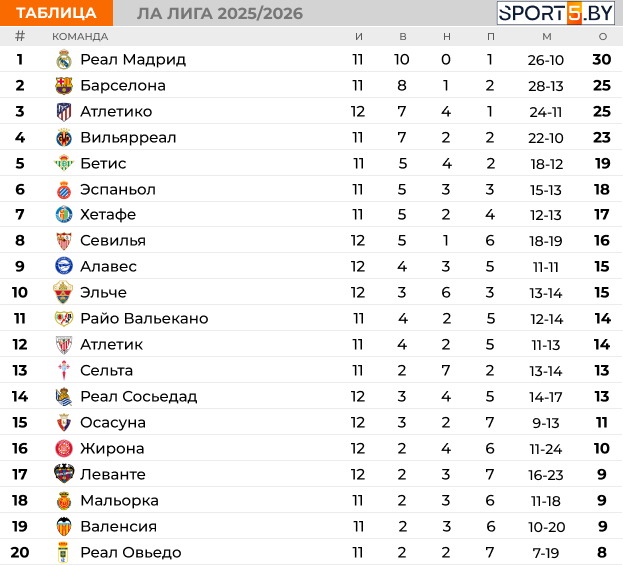Click the Girona club crest
This screenshot has width=623, height=565.
click(64, 449)
